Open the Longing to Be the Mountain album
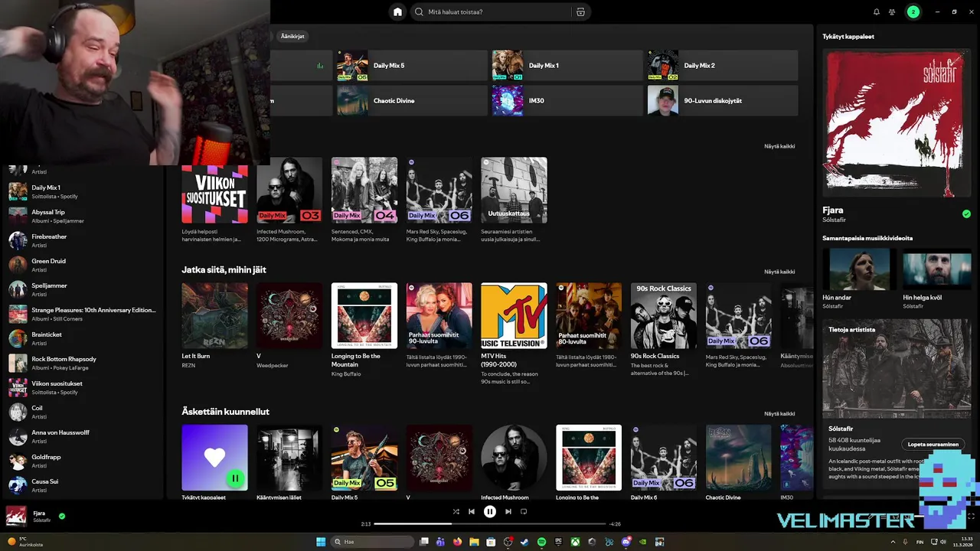This screenshot has height=551, width=980. 364,316
